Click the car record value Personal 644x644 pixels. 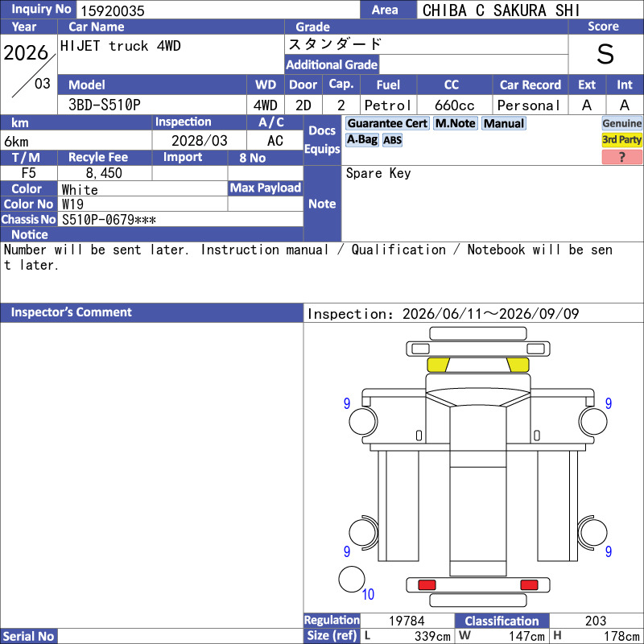coord(529,105)
